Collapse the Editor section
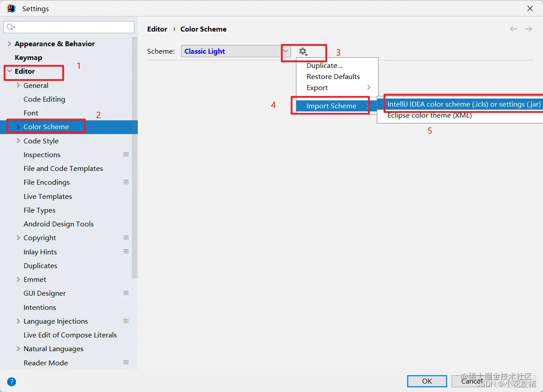Screen dimensions: 543x392 pos(9,71)
